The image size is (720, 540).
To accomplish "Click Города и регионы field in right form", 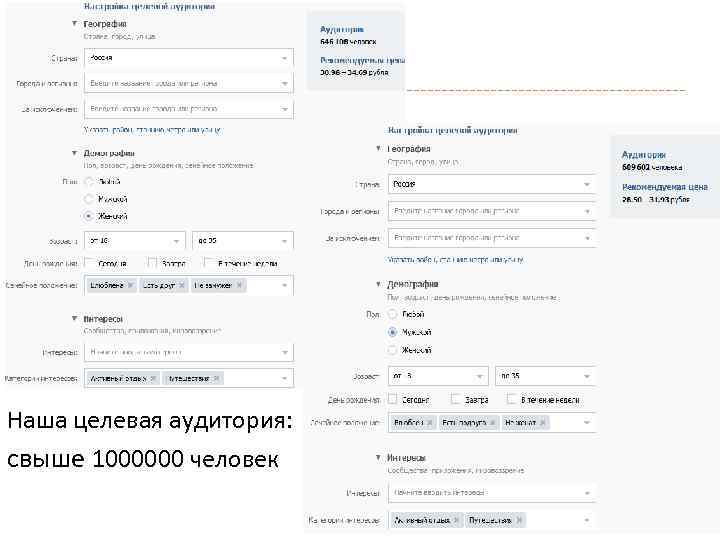I will coord(492,211).
